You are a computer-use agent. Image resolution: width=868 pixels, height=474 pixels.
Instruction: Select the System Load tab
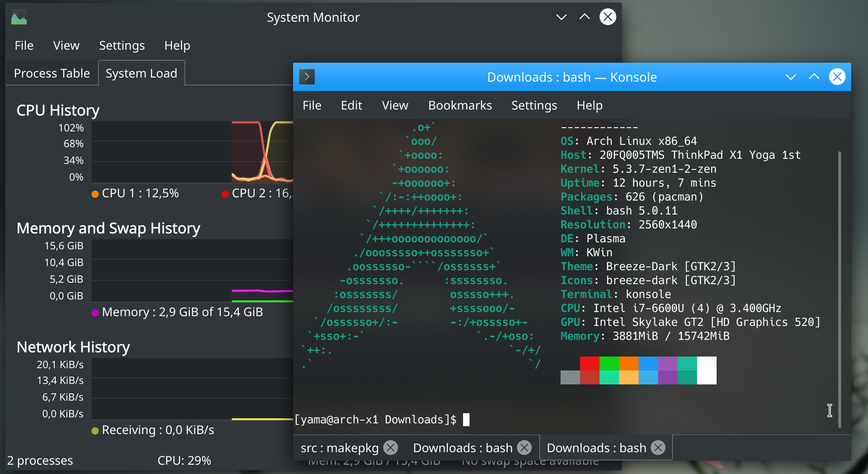coord(141,73)
